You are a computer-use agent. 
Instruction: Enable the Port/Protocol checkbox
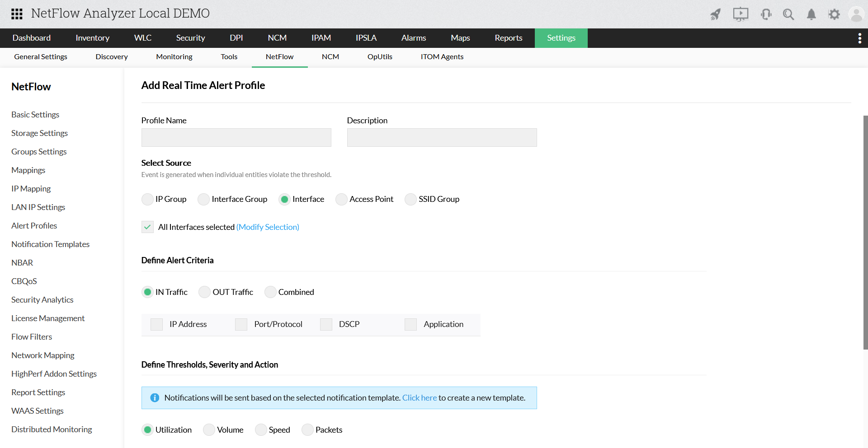click(241, 324)
